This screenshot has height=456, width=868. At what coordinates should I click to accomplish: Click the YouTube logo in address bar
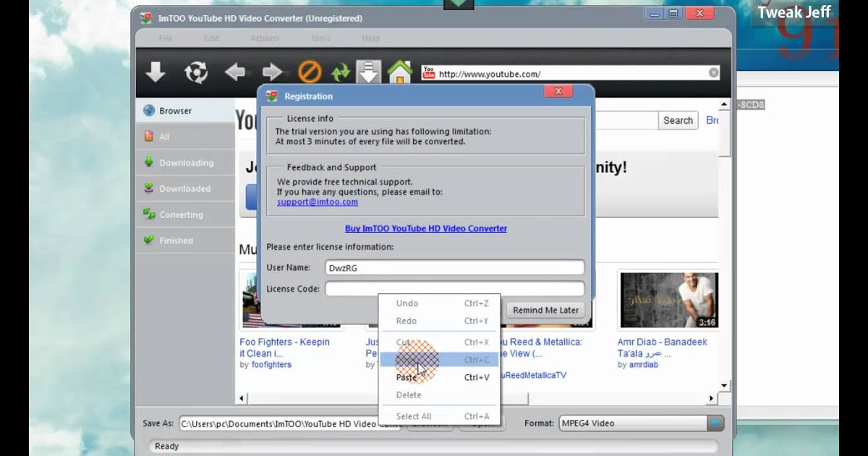click(429, 73)
